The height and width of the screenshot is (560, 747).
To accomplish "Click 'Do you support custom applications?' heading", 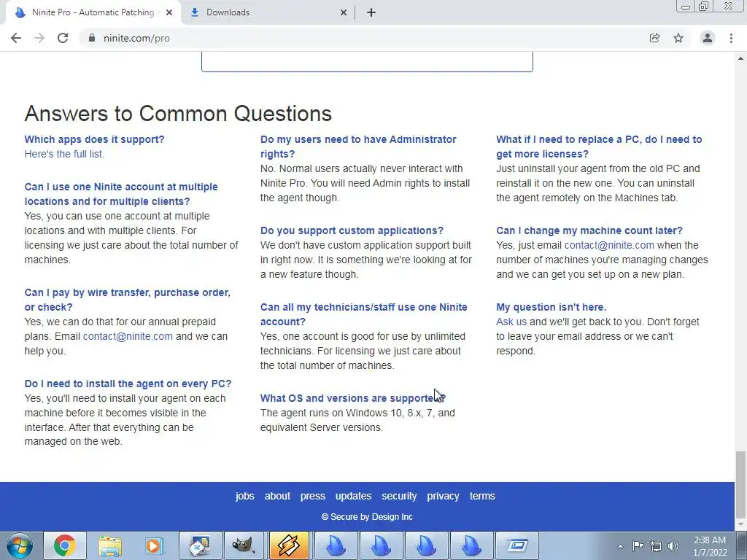I will (x=352, y=230).
